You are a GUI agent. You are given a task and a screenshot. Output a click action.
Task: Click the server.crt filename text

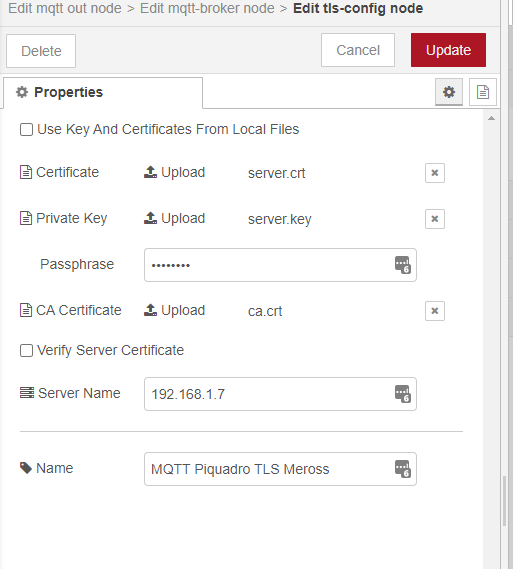coord(276,173)
